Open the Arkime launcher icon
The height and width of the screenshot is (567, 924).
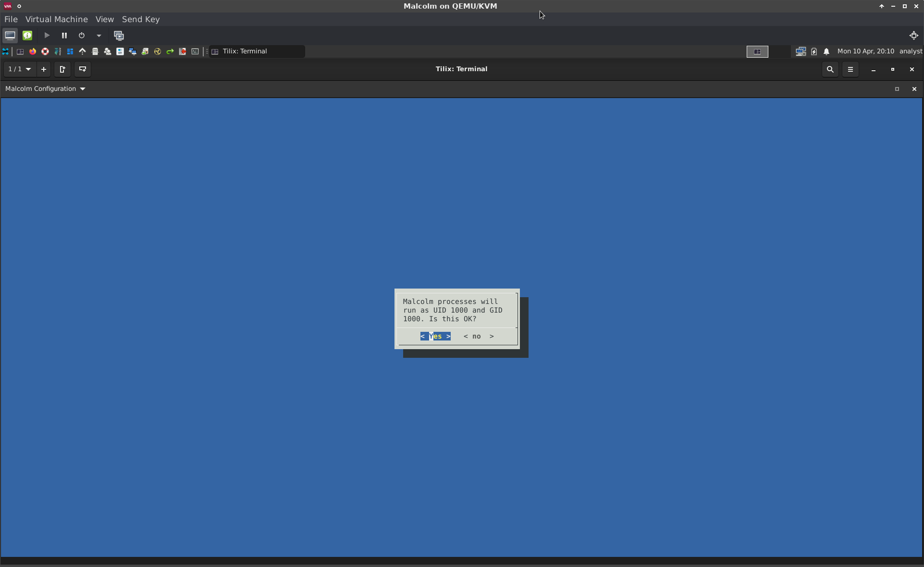coord(58,51)
